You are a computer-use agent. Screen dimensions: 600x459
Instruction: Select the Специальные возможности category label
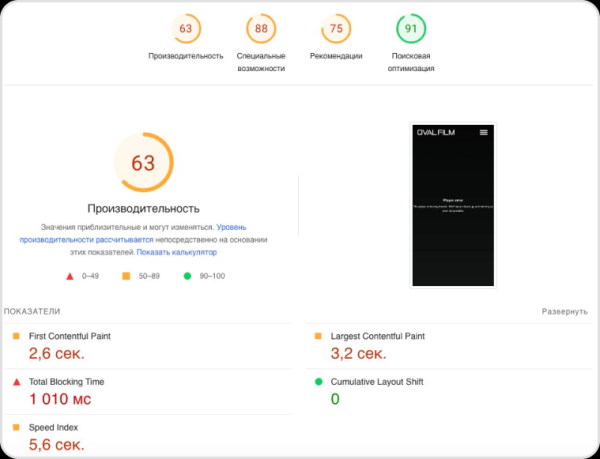[x=261, y=62]
